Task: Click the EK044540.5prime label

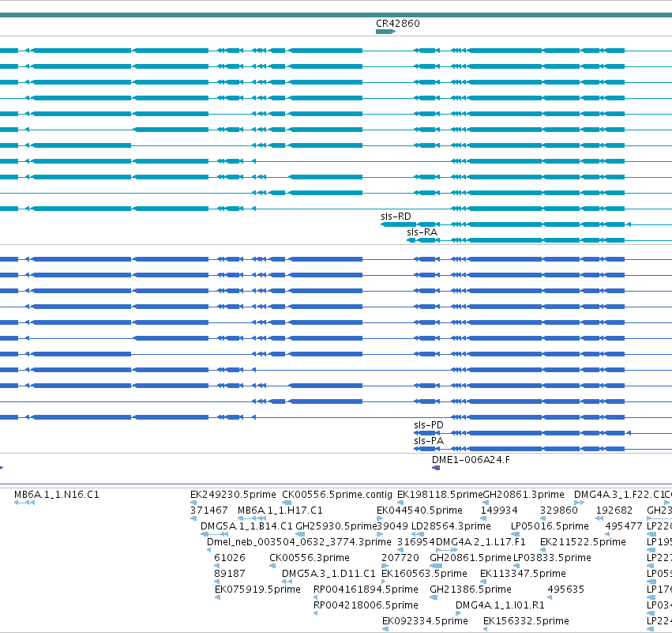Action: [x=419, y=511]
